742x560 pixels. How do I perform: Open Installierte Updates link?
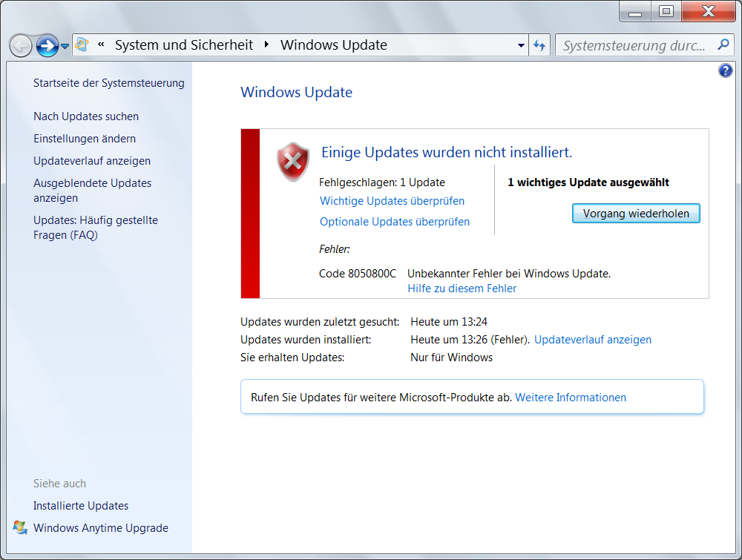pyautogui.click(x=81, y=506)
